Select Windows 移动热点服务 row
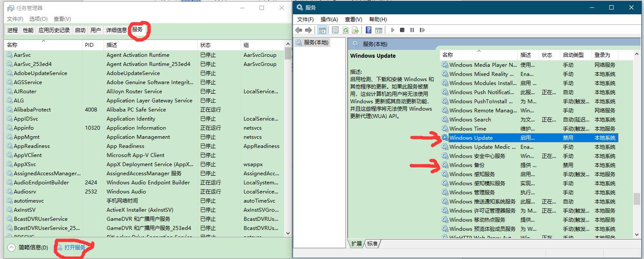 pyautogui.click(x=529, y=220)
